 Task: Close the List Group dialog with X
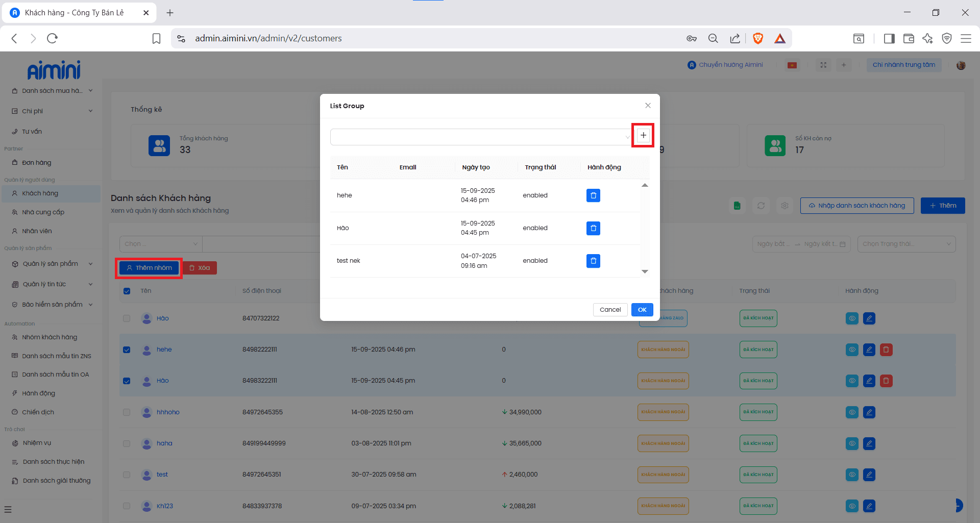point(648,106)
